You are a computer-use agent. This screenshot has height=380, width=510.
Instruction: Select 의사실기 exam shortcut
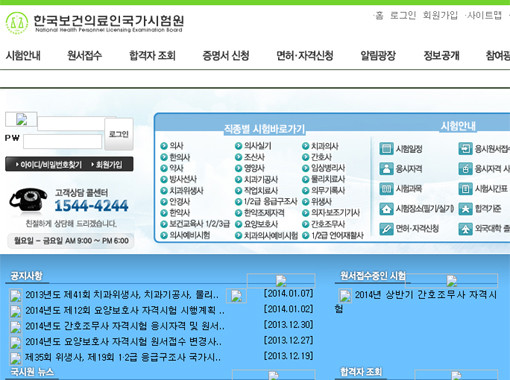point(258,146)
